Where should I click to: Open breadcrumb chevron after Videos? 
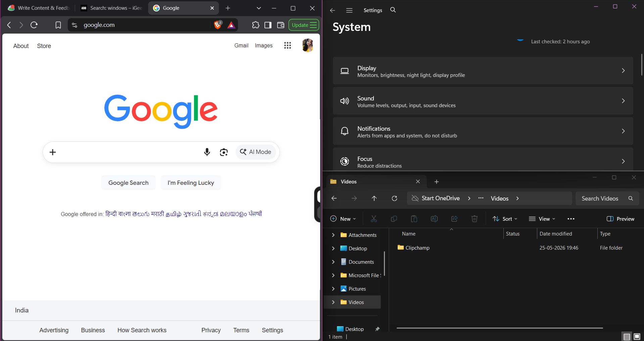pos(517,198)
